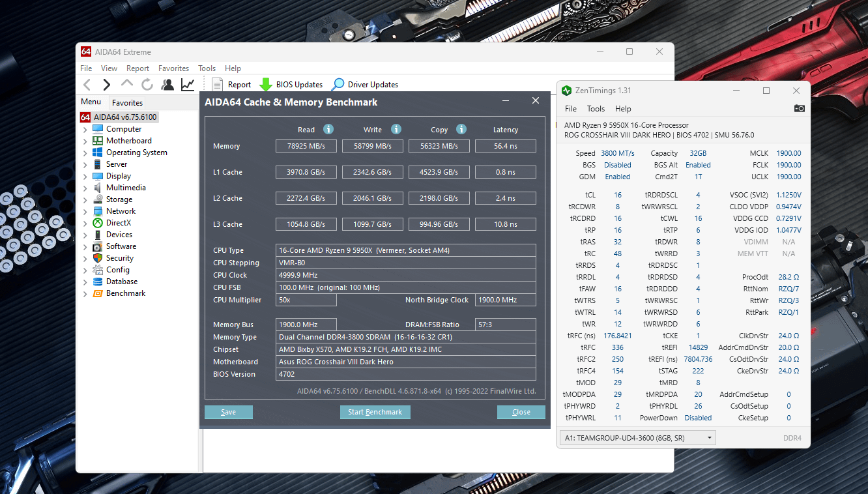Click the tCL value 16 in ZenTimings
The image size is (868, 494).
(618, 195)
